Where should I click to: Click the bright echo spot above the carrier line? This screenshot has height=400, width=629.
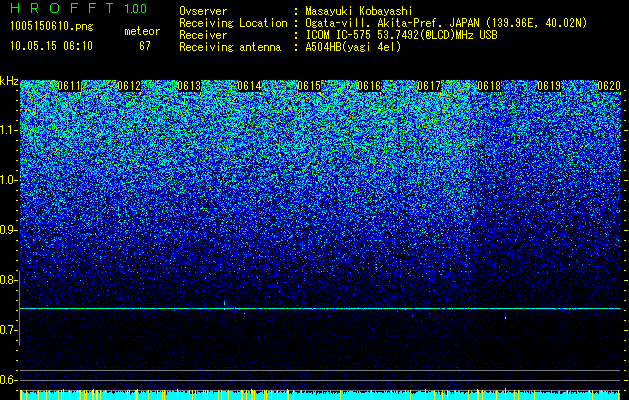tap(224, 303)
